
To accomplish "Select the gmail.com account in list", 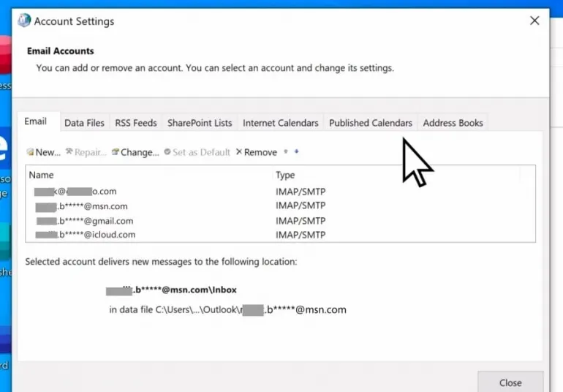I will (x=84, y=221).
